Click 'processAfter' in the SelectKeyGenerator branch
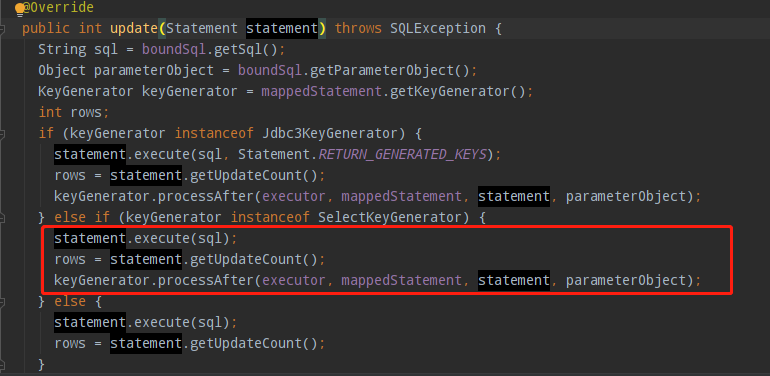This screenshot has height=376, width=770. click(206, 281)
